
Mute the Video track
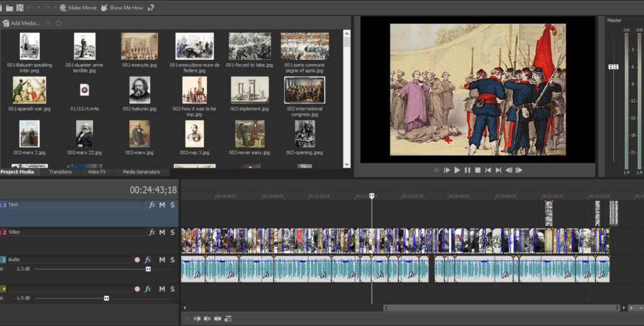point(162,232)
